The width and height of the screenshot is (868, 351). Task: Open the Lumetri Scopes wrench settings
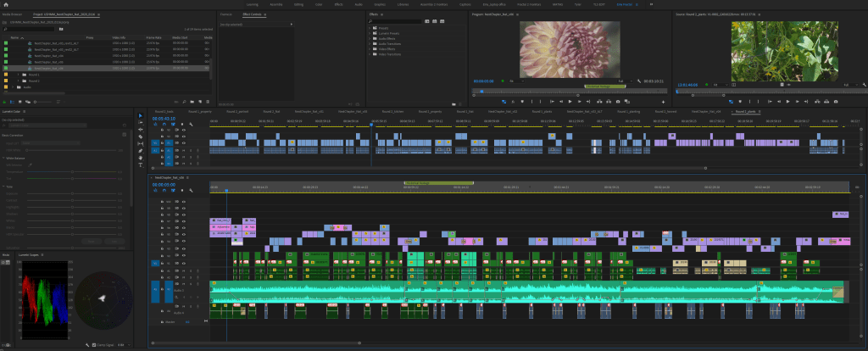(x=88, y=345)
